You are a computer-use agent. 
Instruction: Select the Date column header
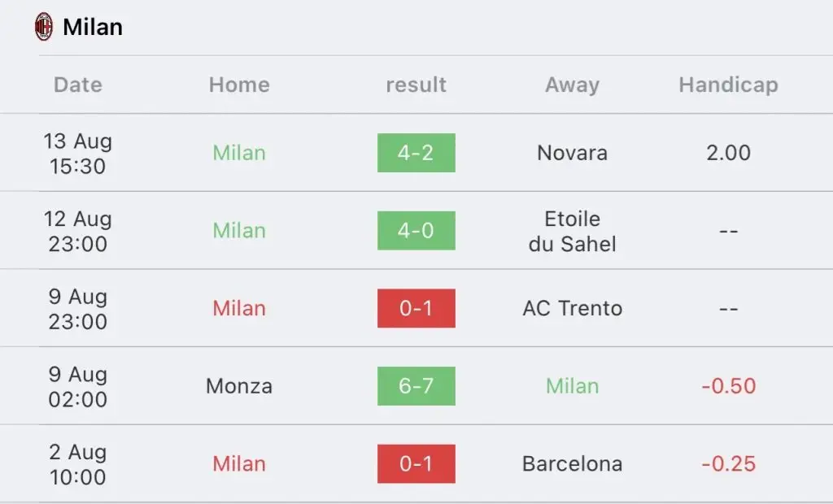coord(78,85)
